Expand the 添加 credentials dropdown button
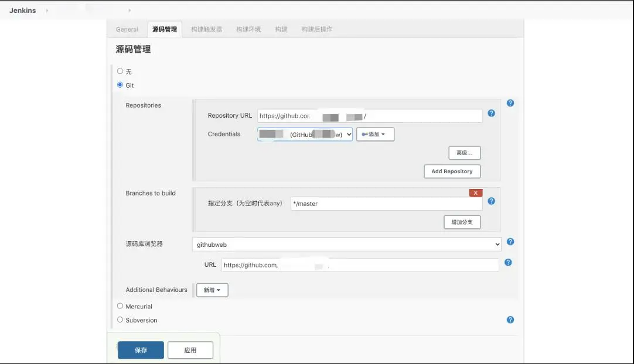This screenshot has height=364, width=634. [375, 135]
